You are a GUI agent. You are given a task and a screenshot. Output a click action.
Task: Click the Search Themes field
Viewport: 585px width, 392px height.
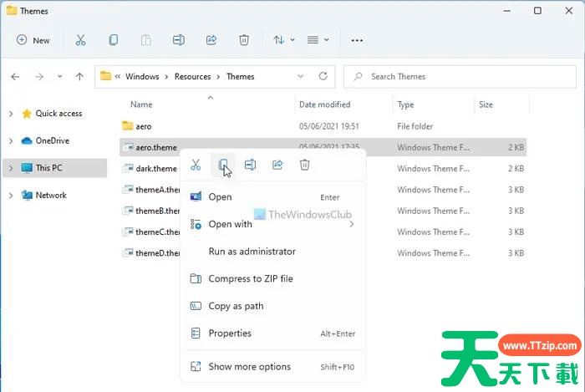click(x=460, y=77)
